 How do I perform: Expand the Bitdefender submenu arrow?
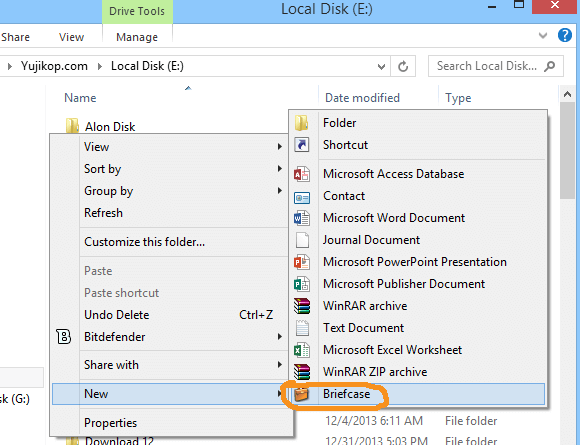click(x=280, y=337)
